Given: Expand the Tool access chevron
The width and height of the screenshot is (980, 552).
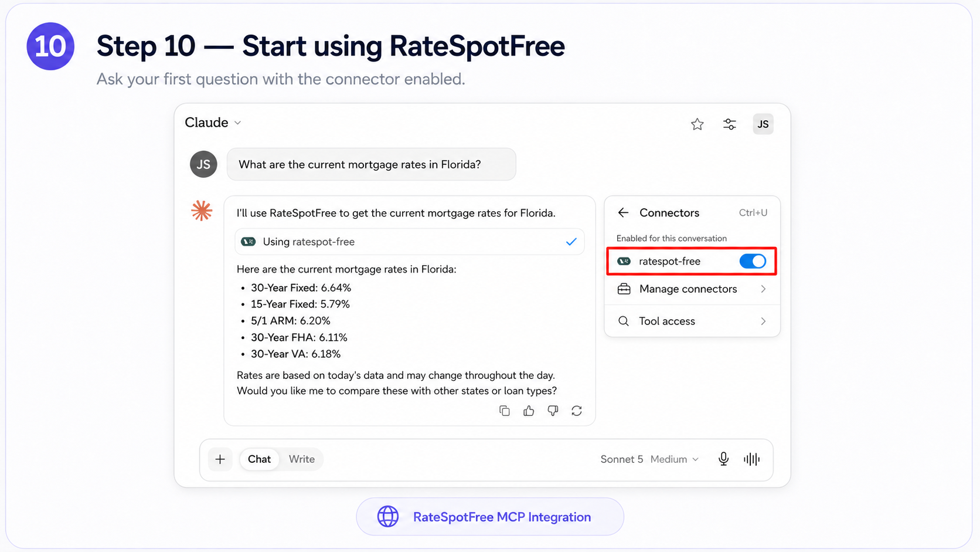Looking at the screenshot, I should (x=763, y=321).
